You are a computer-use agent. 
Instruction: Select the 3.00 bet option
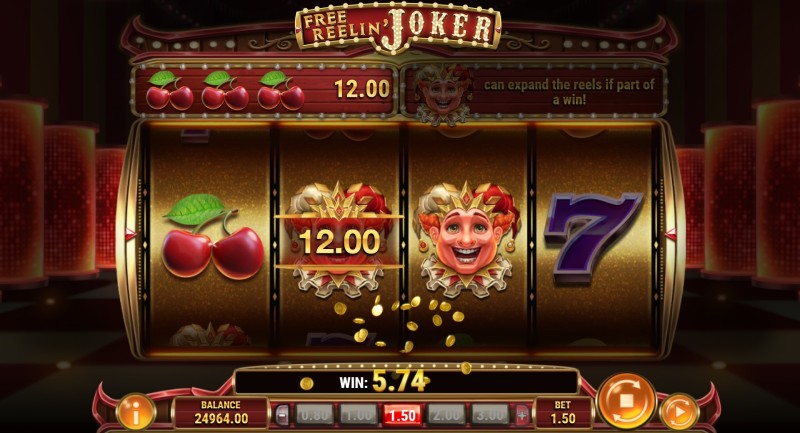point(490,415)
